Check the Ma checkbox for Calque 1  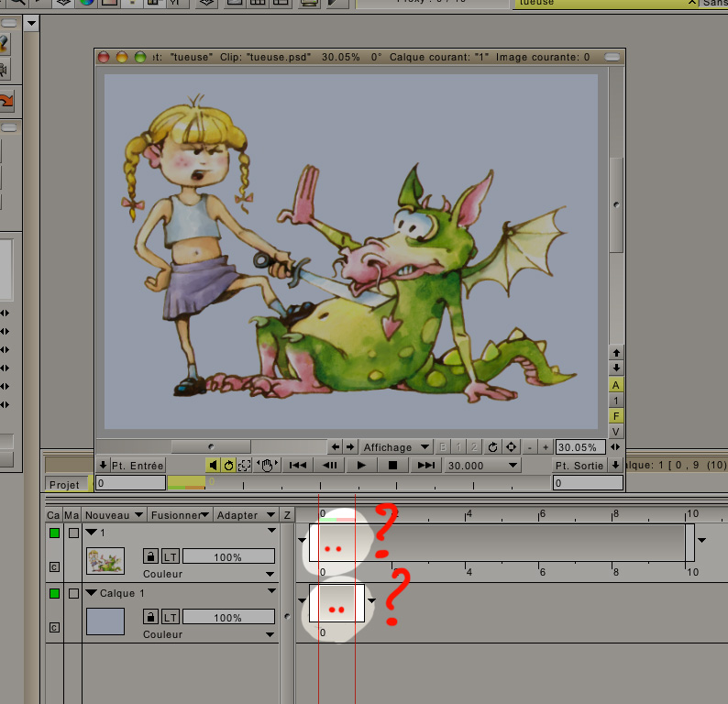73,593
